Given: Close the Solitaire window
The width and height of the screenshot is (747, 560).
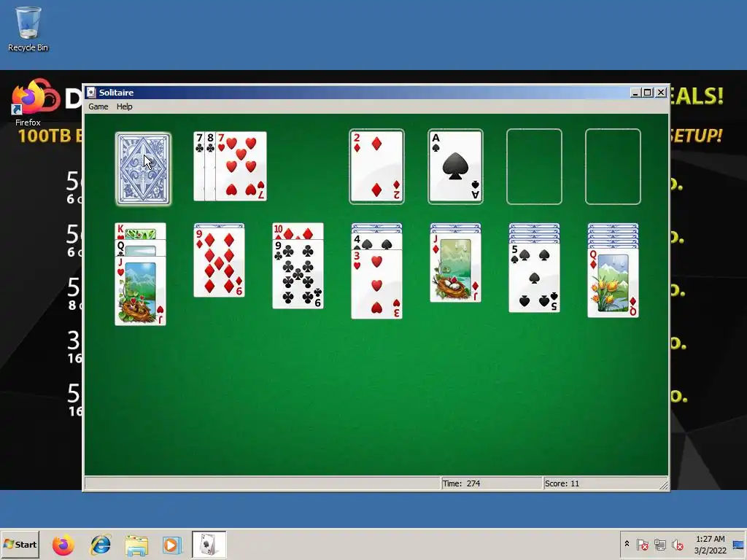Looking at the screenshot, I should click(661, 93).
